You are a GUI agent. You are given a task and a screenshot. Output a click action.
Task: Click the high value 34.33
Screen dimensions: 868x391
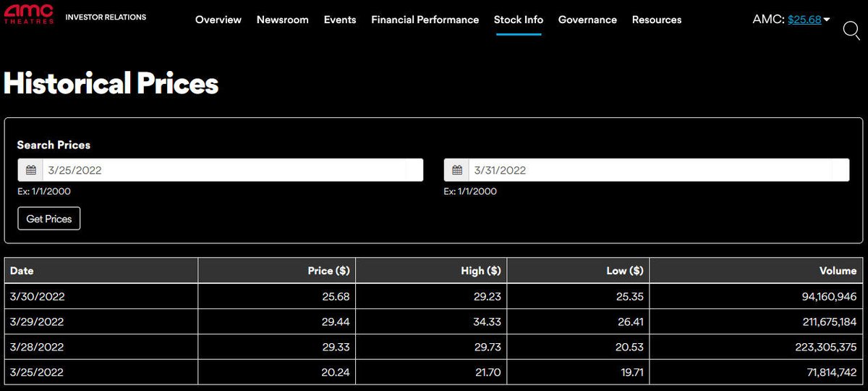click(x=487, y=321)
